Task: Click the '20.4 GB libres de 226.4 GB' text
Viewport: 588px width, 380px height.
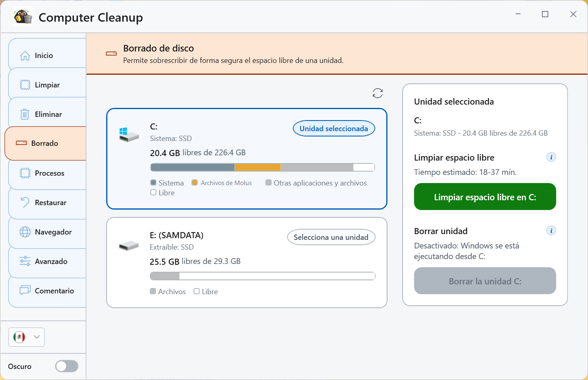Action: 198,153
